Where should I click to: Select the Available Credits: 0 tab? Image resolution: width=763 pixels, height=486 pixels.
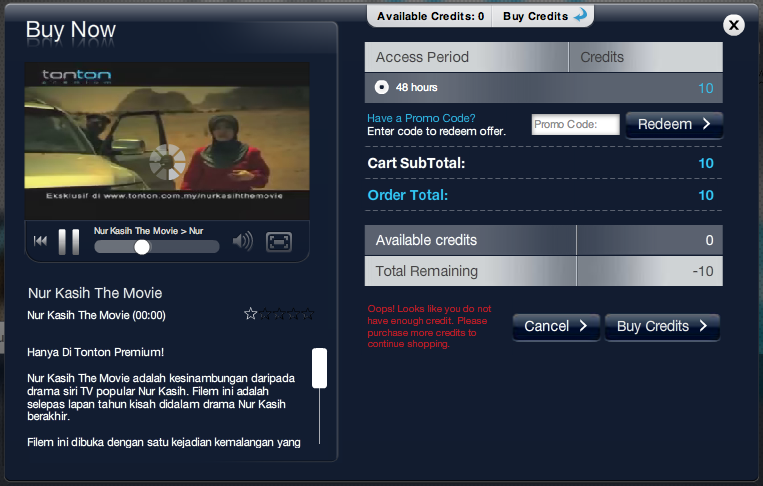click(x=430, y=16)
